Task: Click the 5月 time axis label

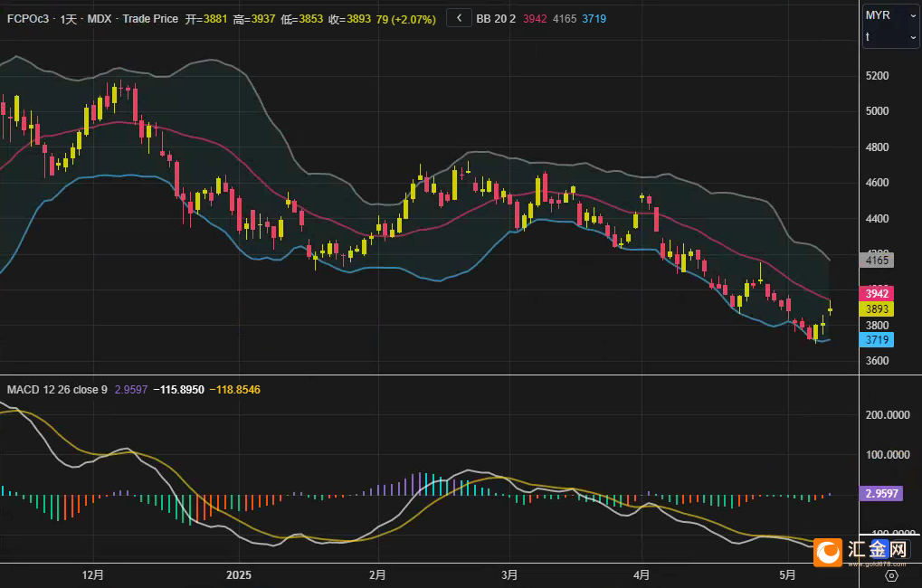Action: point(787,574)
